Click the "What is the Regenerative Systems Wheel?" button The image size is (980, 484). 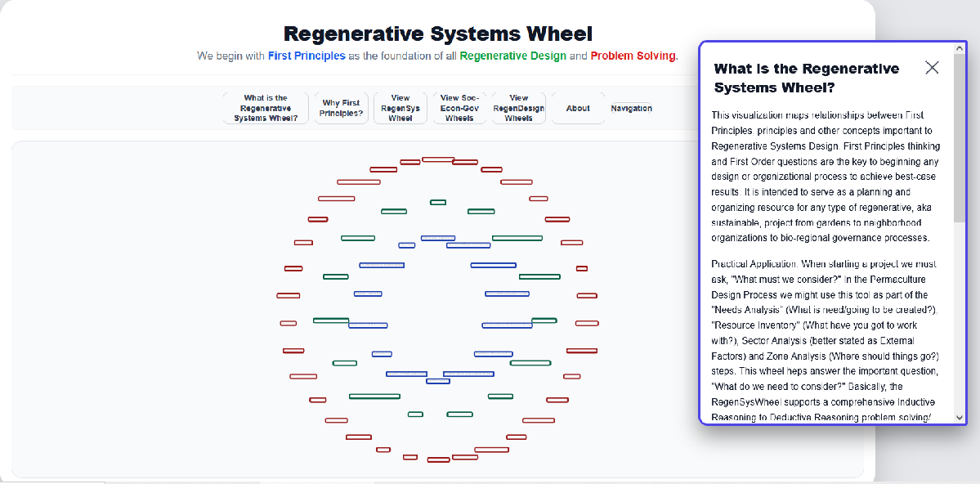(266, 108)
